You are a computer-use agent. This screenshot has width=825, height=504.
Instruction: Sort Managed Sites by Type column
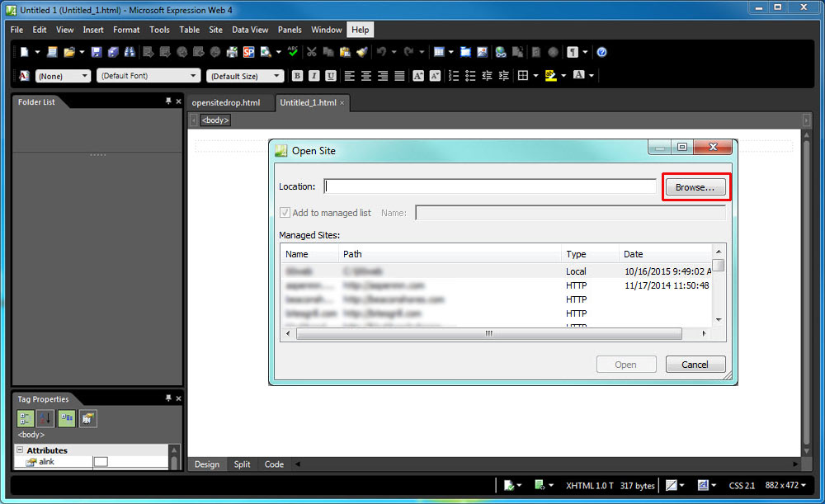pos(590,254)
